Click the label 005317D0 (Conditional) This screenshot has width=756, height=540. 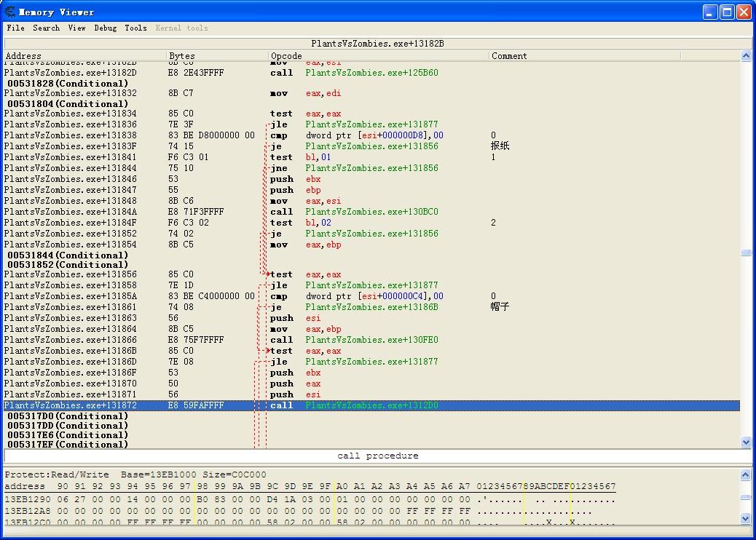point(68,416)
